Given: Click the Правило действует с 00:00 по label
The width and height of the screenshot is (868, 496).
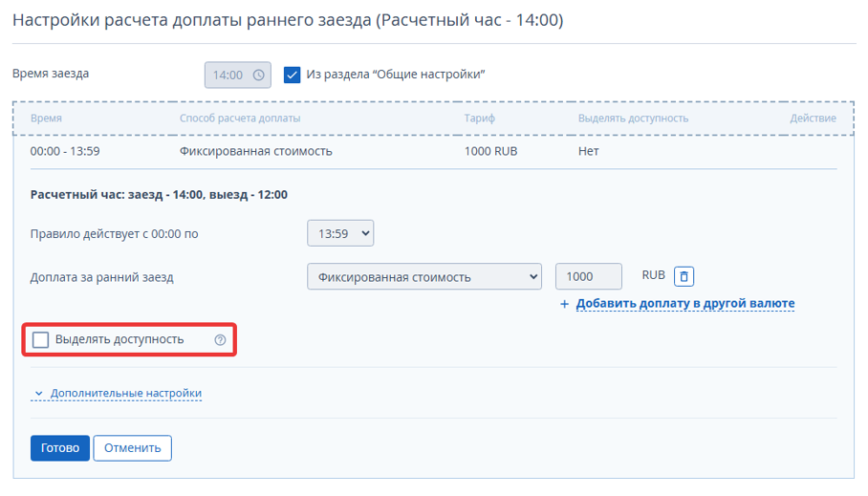Looking at the screenshot, I should coord(114,234).
